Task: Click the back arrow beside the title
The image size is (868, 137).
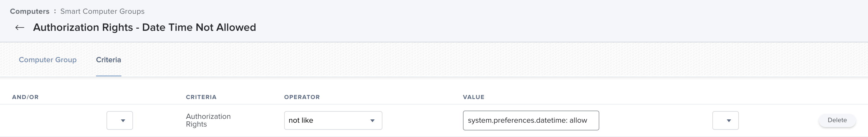Action: click(20, 28)
